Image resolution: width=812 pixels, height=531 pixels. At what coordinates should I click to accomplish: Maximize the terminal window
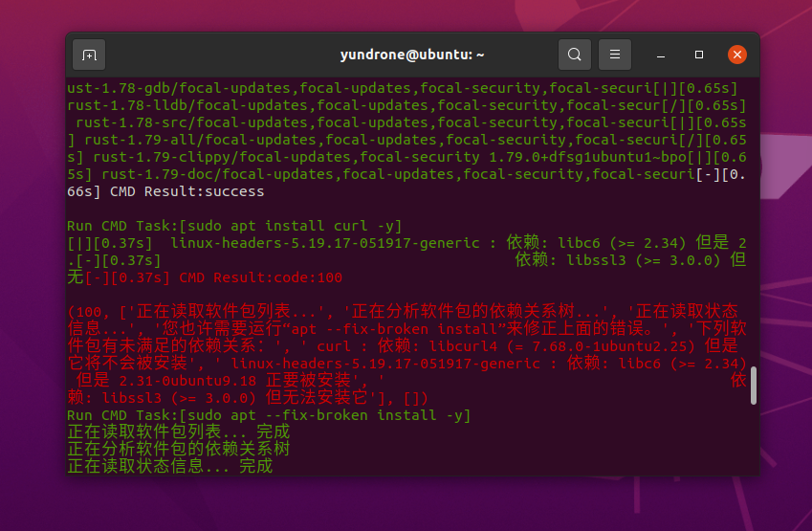699,55
